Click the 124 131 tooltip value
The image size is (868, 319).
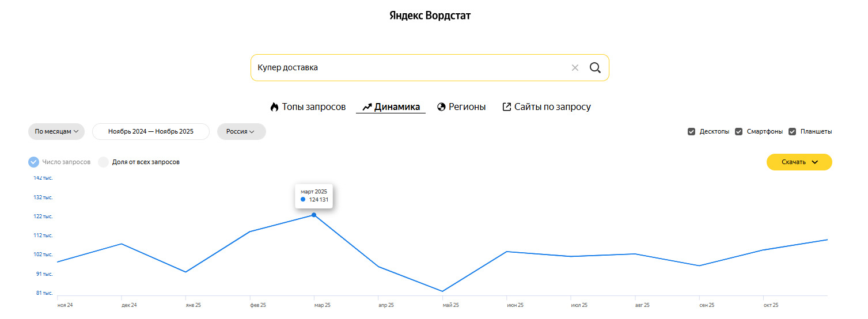tap(319, 200)
